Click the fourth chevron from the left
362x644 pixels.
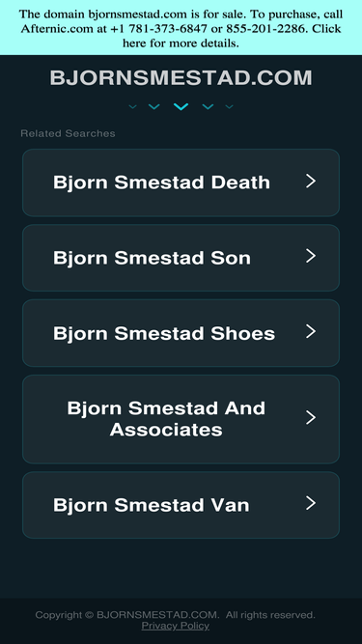click(x=209, y=107)
